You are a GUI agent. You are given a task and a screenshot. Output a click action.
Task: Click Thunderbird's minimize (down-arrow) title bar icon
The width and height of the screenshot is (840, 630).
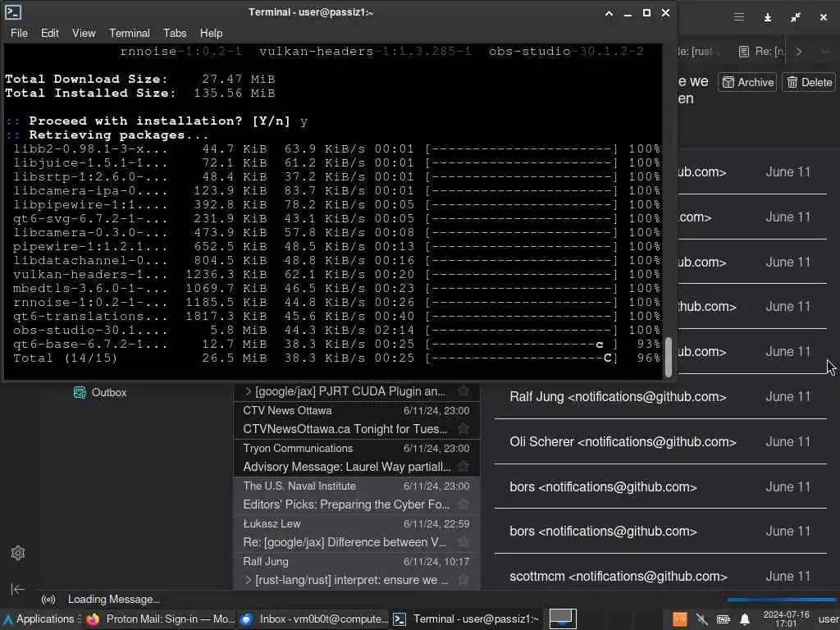pos(768,18)
